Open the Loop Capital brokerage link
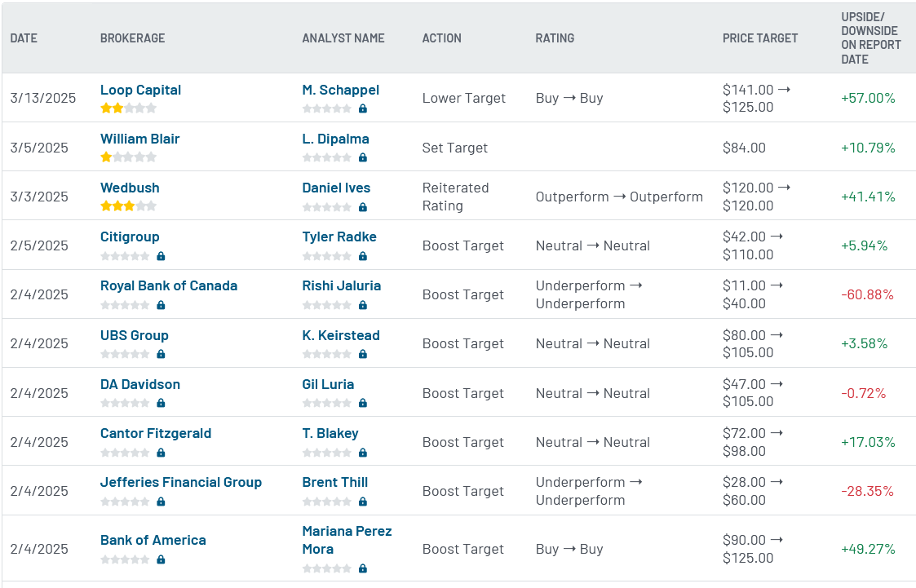The width and height of the screenshot is (916, 588). (x=140, y=90)
